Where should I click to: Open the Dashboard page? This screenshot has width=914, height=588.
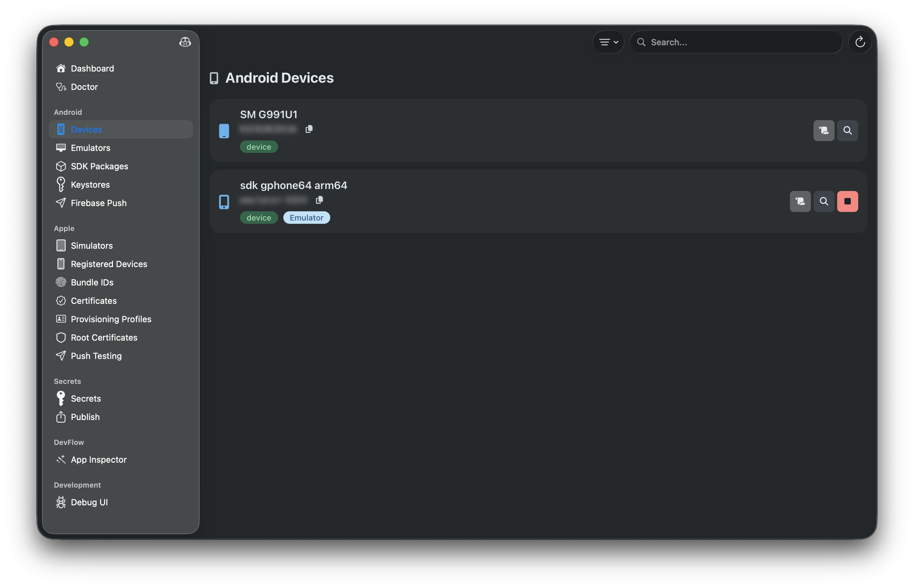(x=92, y=68)
